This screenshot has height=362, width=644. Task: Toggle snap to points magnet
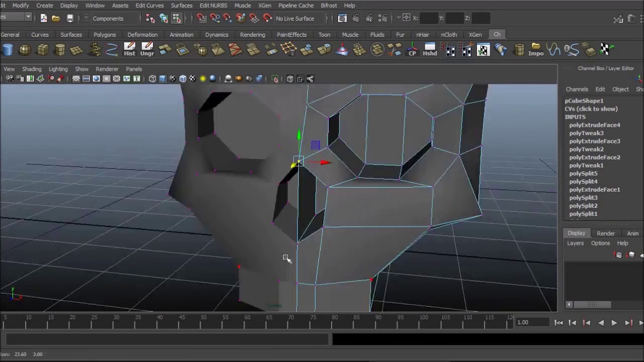227,19
